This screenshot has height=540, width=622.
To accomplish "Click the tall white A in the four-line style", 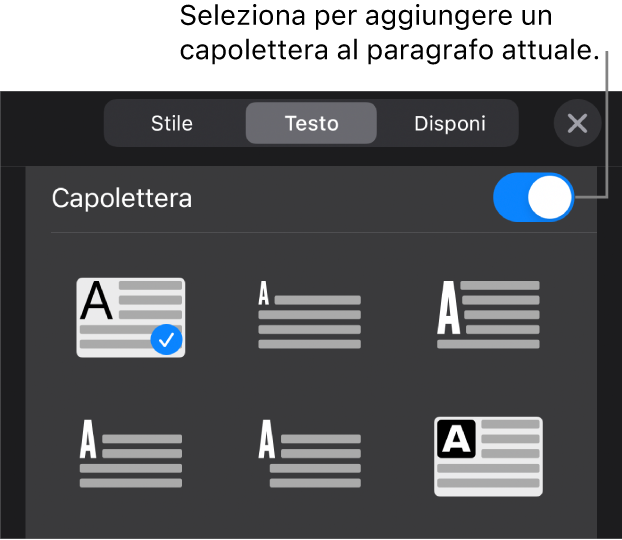I will (448, 308).
